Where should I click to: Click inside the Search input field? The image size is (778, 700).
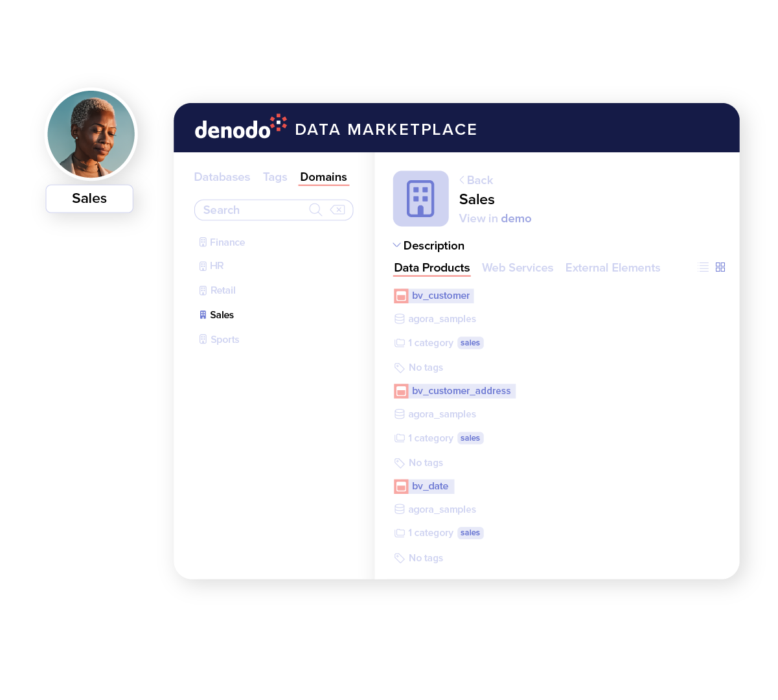click(x=253, y=210)
